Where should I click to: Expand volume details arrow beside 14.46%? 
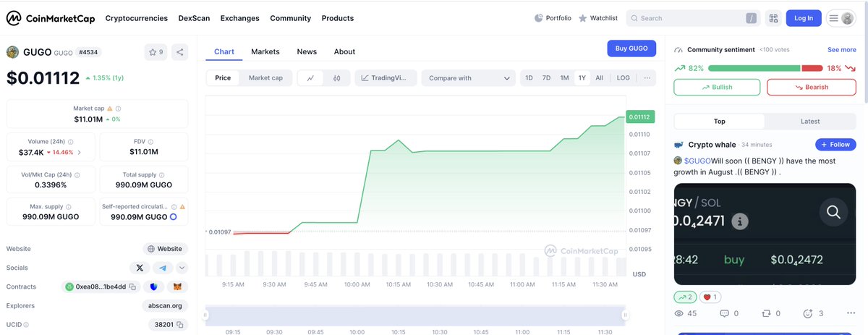pos(80,153)
